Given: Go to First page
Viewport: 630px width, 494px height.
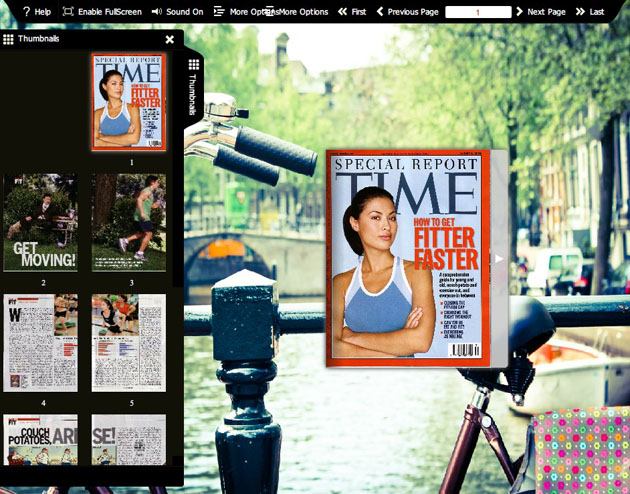Looking at the screenshot, I should (x=352, y=12).
